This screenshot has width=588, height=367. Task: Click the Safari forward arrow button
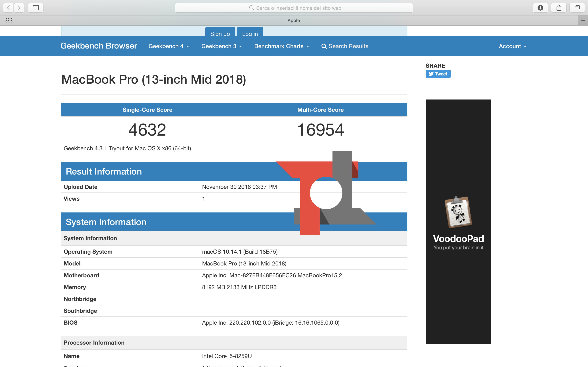19,8
